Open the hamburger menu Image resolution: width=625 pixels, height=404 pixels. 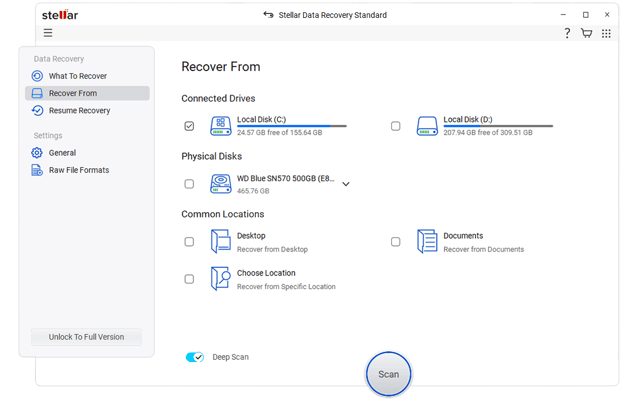pyautogui.click(x=48, y=33)
